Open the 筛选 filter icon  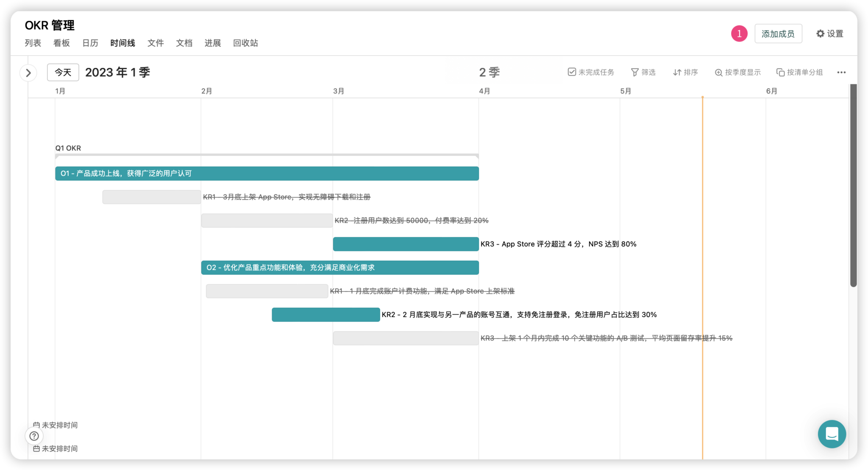(634, 72)
